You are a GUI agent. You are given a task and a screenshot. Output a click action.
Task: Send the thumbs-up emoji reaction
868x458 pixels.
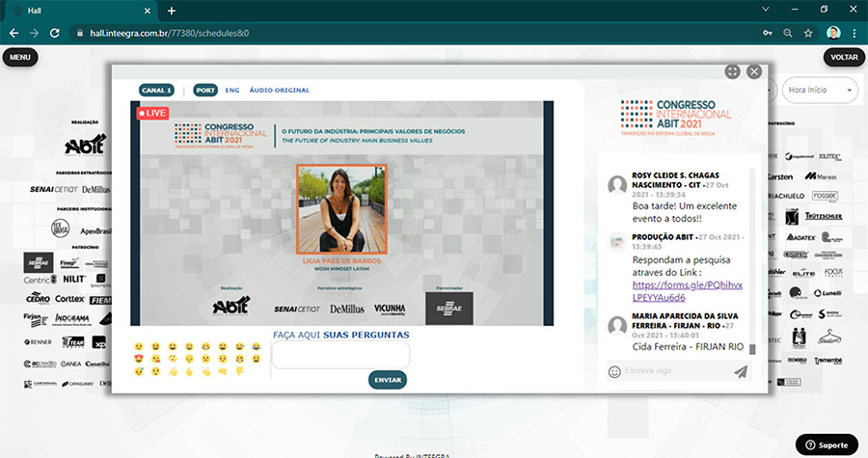click(189, 372)
